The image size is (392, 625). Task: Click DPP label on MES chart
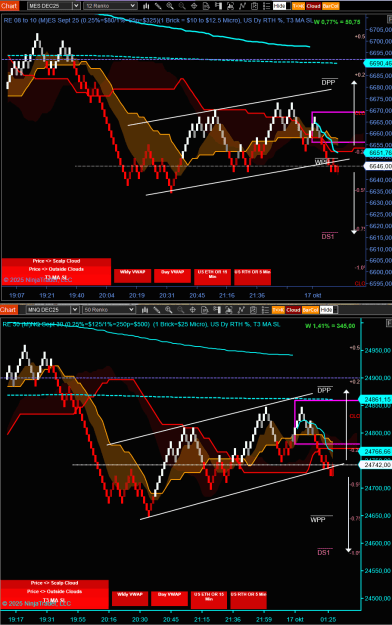coord(329,83)
